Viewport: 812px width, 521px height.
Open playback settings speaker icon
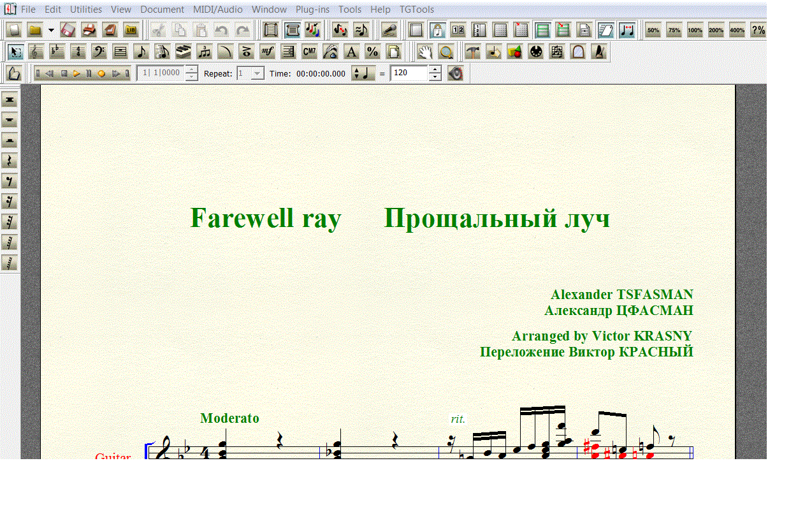[455, 73]
